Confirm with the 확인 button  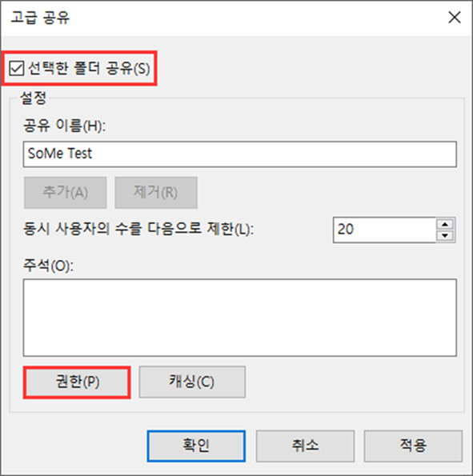196,446
